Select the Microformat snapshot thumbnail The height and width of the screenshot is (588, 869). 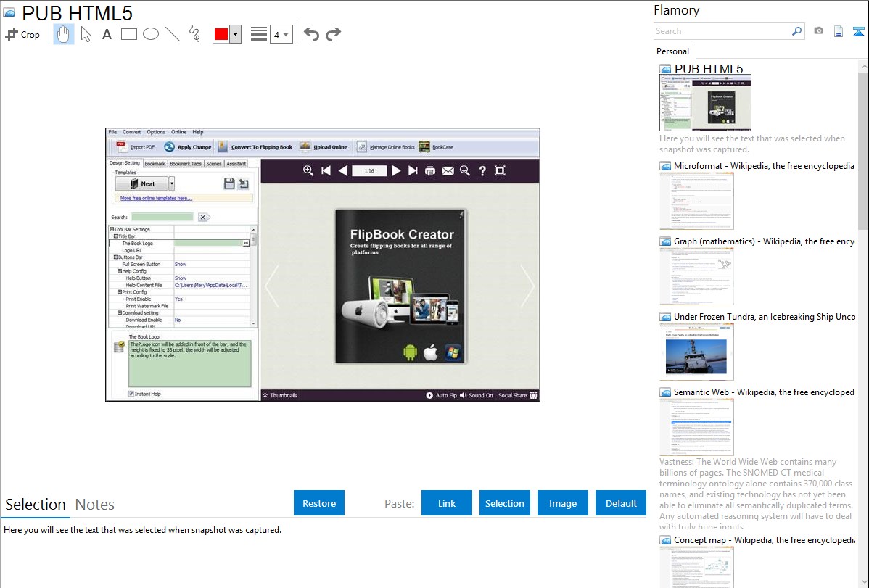[696, 201]
